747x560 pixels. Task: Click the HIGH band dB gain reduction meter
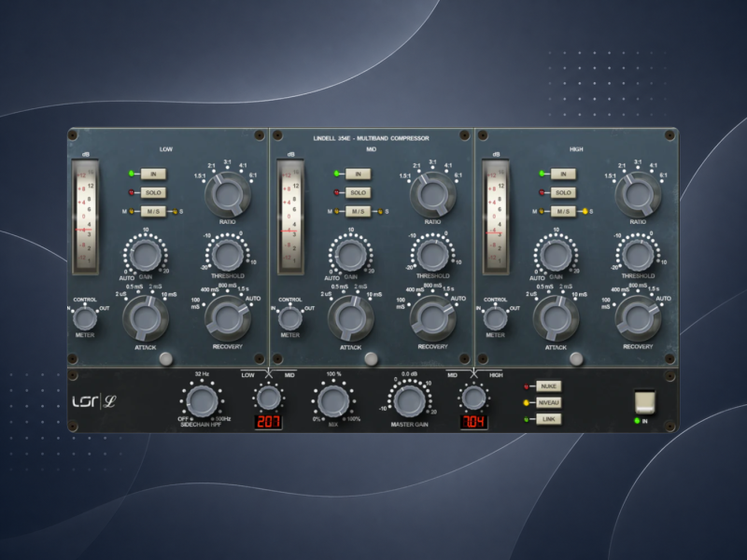tap(496, 217)
